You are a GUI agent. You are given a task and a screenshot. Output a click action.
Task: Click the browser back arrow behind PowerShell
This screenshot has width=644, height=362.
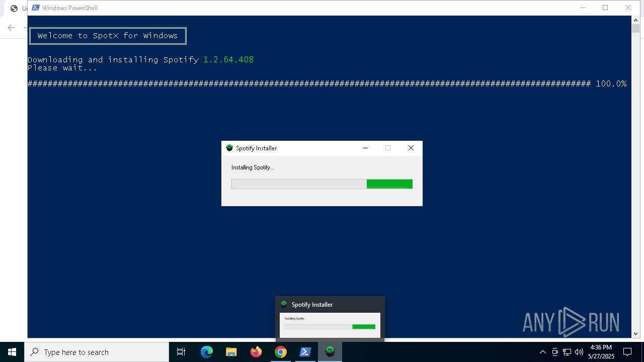coord(11,28)
